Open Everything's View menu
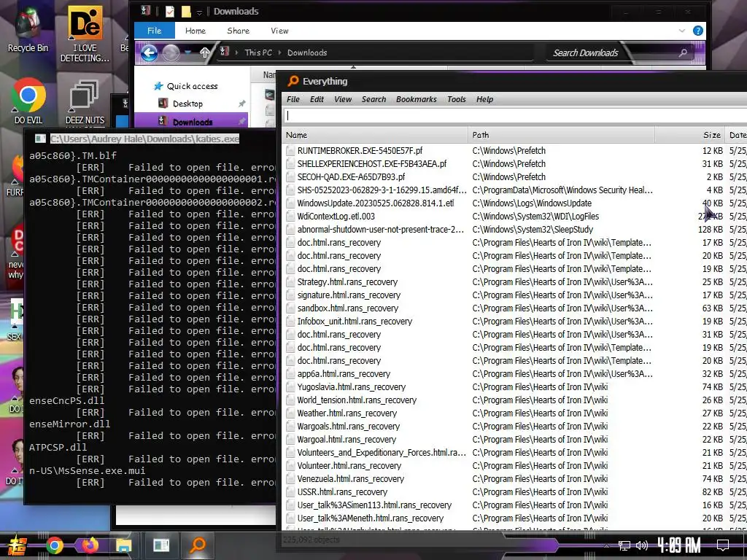Screen dimensions: 747x560 pyautogui.click(x=343, y=99)
